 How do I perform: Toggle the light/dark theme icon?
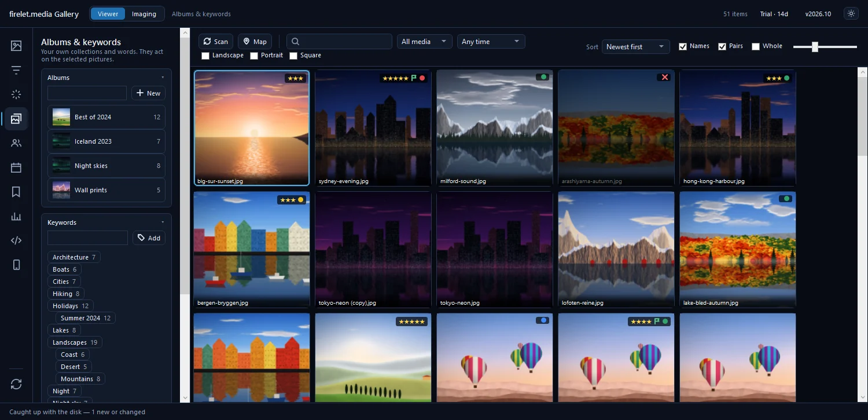pyautogui.click(x=851, y=14)
